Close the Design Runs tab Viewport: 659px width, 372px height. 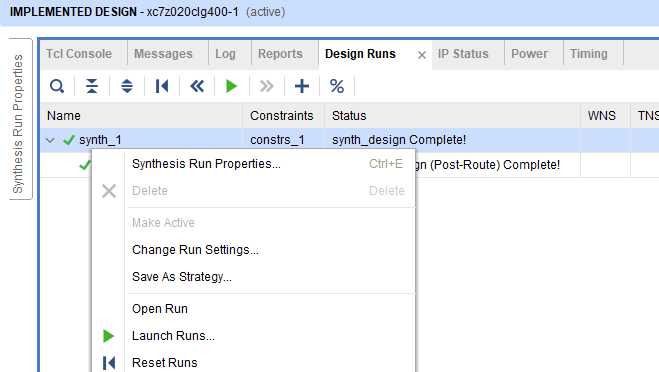point(422,55)
